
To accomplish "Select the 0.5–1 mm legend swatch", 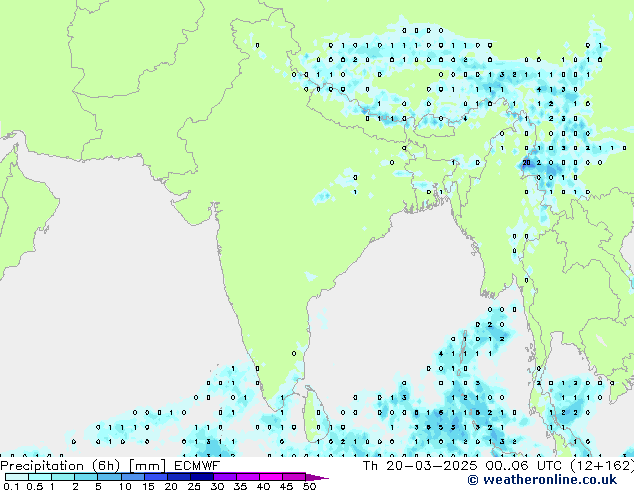I will (40, 477).
